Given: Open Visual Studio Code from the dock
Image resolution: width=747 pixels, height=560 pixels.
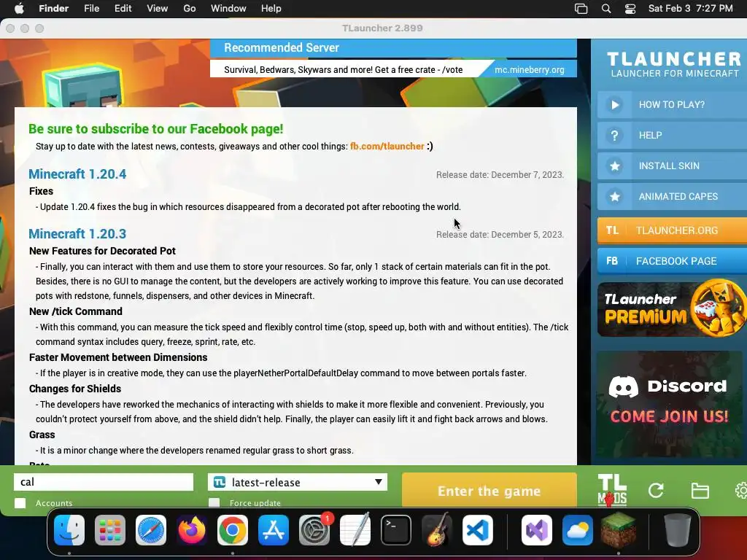Looking at the screenshot, I should (477, 530).
